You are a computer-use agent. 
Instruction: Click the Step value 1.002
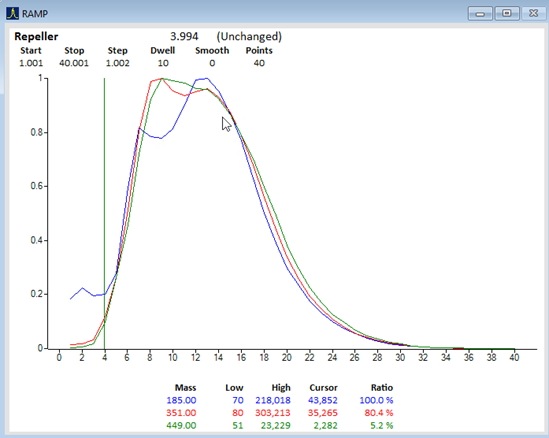(118, 63)
